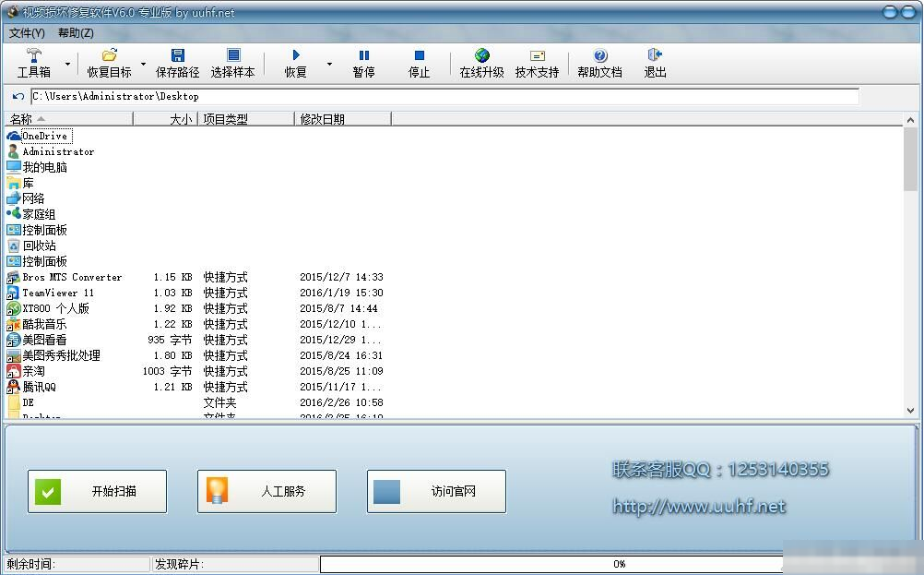924x575 pixels.
Task: Expand the 恢复 dropdown arrow
Action: pos(328,65)
